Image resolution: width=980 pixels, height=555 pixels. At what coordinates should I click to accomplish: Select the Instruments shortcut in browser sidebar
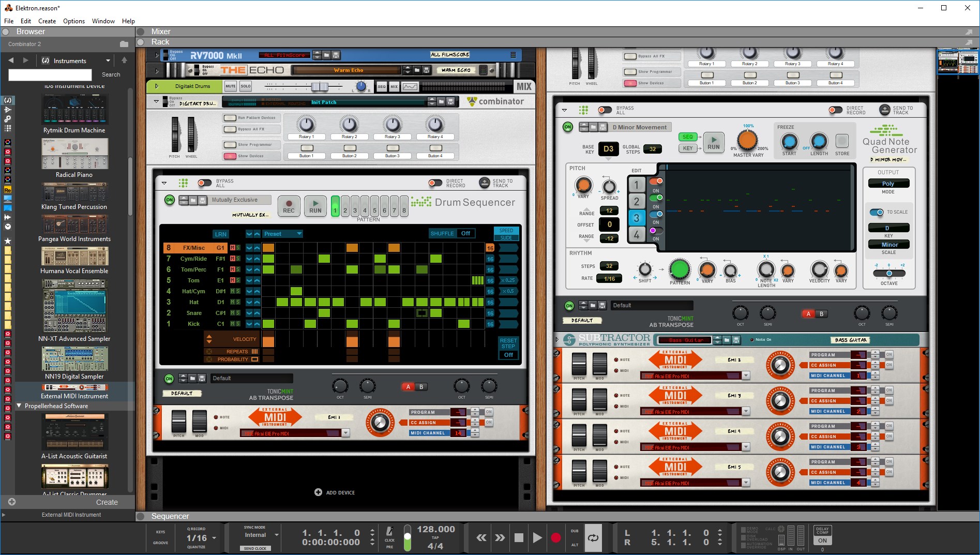8,100
